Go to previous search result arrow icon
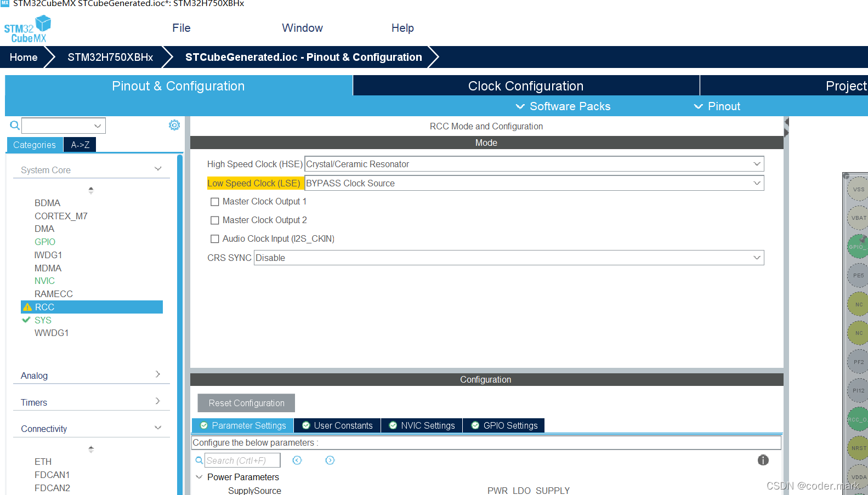868x495 pixels. tap(297, 460)
